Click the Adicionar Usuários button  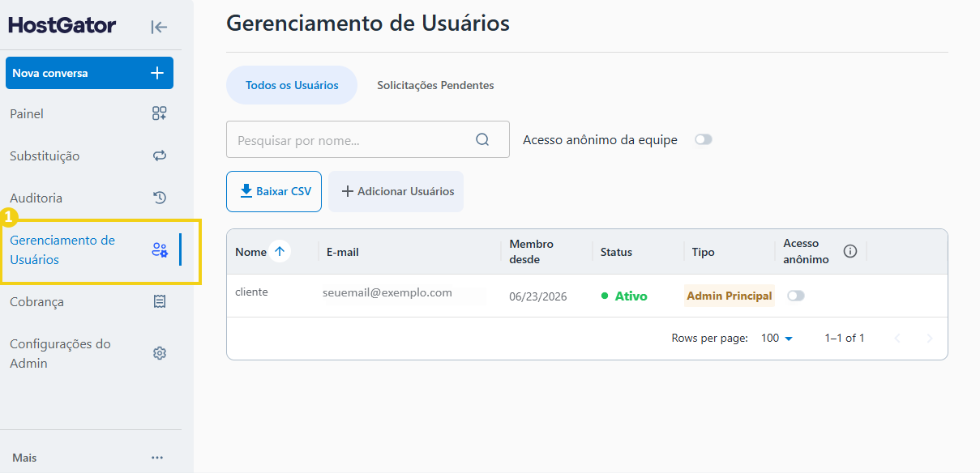[396, 191]
